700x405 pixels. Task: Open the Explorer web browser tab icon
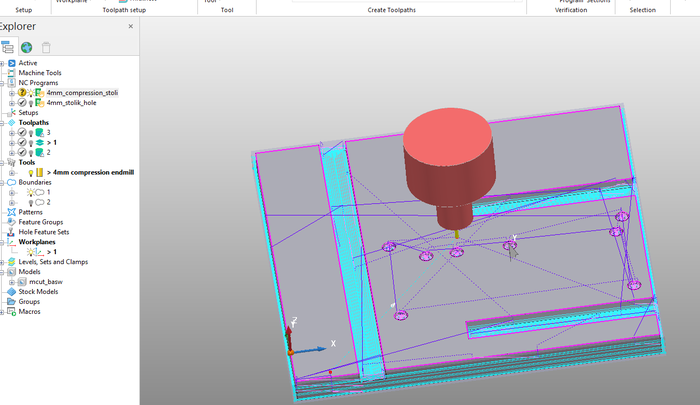tap(26, 47)
